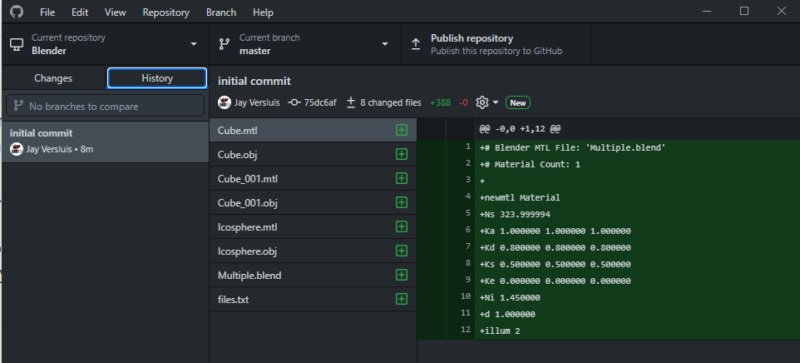Open the Branch menu

[221, 12]
